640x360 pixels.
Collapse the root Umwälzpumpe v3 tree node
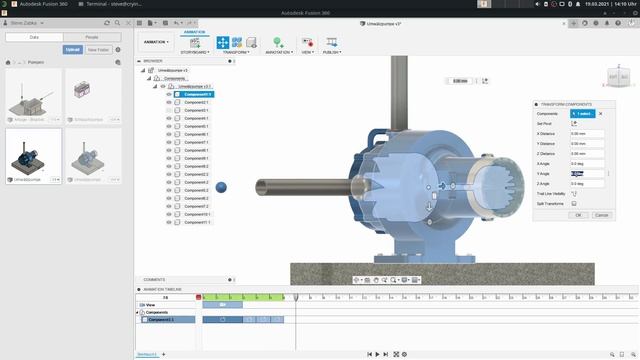pos(143,71)
